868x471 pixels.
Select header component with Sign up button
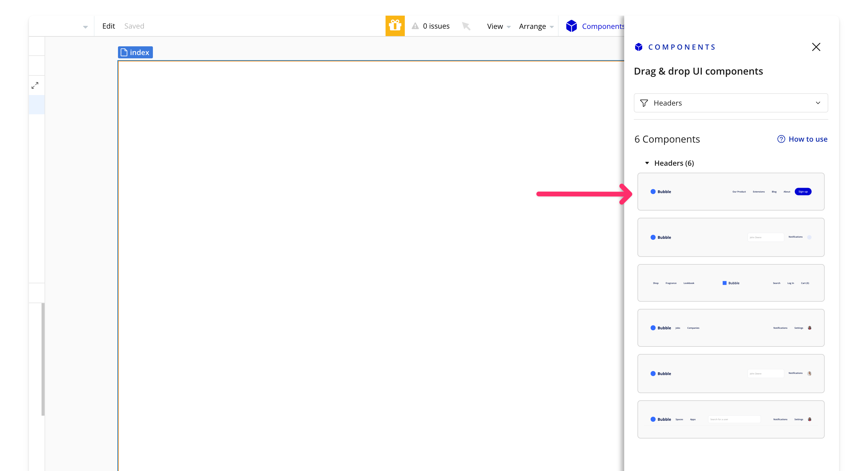(x=730, y=192)
